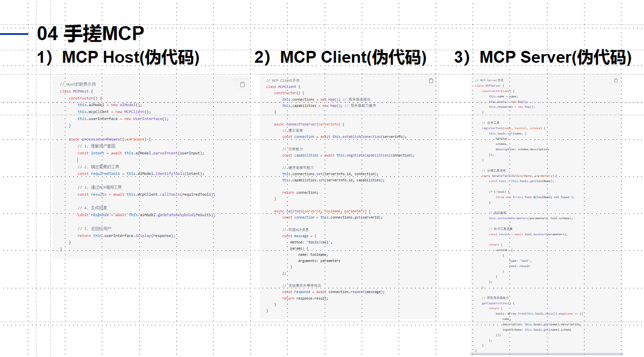
Task: Click 'this.connections.get(serverId);' line
Action: (333, 218)
